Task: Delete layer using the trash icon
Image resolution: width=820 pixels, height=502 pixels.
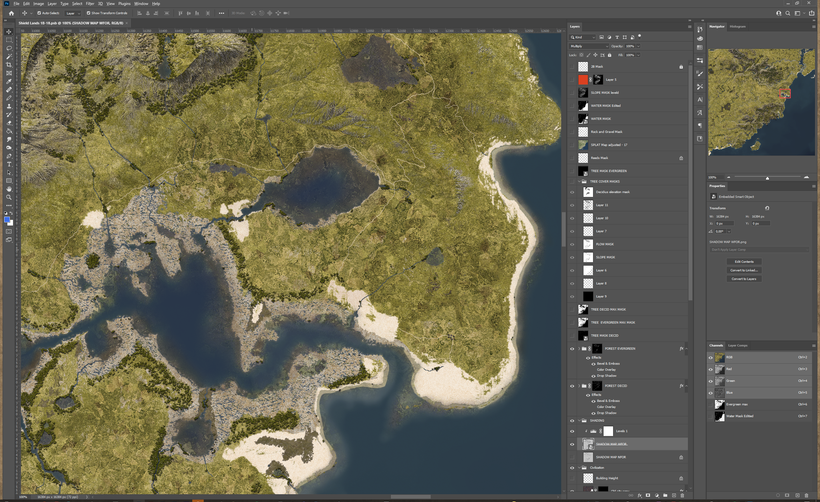Action: 682,495
